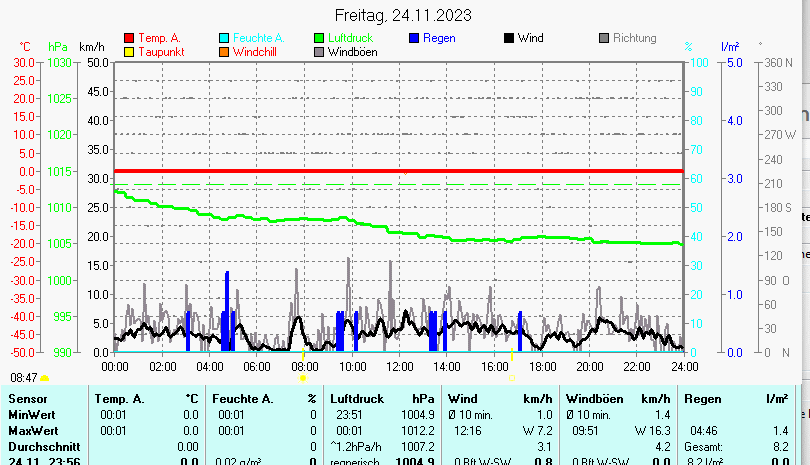Image resolution: width=810 pixels, height=465 pixels.
Task: Click the orange Windchill legend swatch
Action: (x=224, y=52)
